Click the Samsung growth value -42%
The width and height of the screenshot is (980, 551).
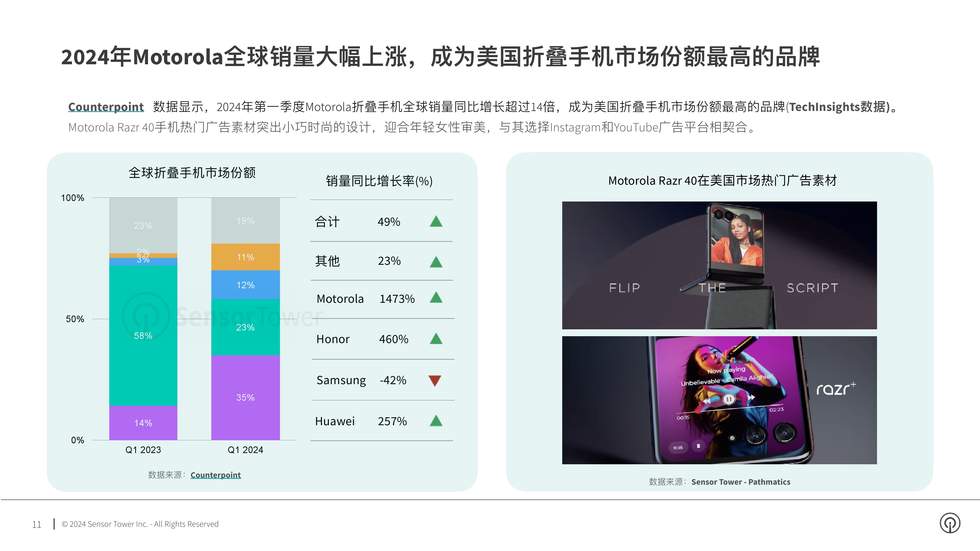393,380
